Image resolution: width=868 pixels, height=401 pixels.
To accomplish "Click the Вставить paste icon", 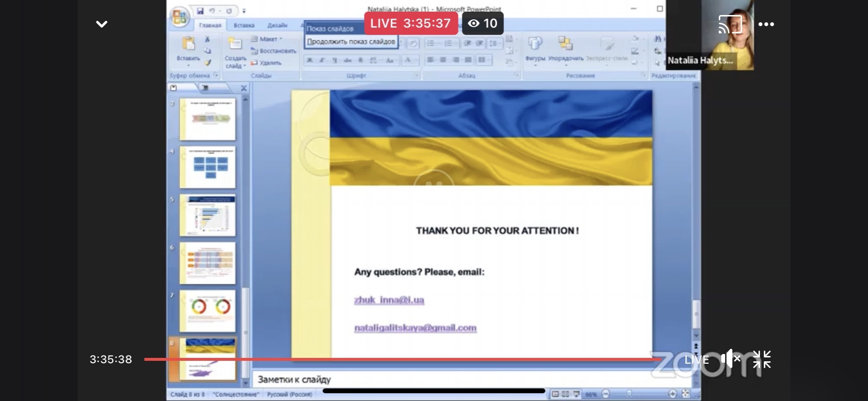I will [188, 46].
